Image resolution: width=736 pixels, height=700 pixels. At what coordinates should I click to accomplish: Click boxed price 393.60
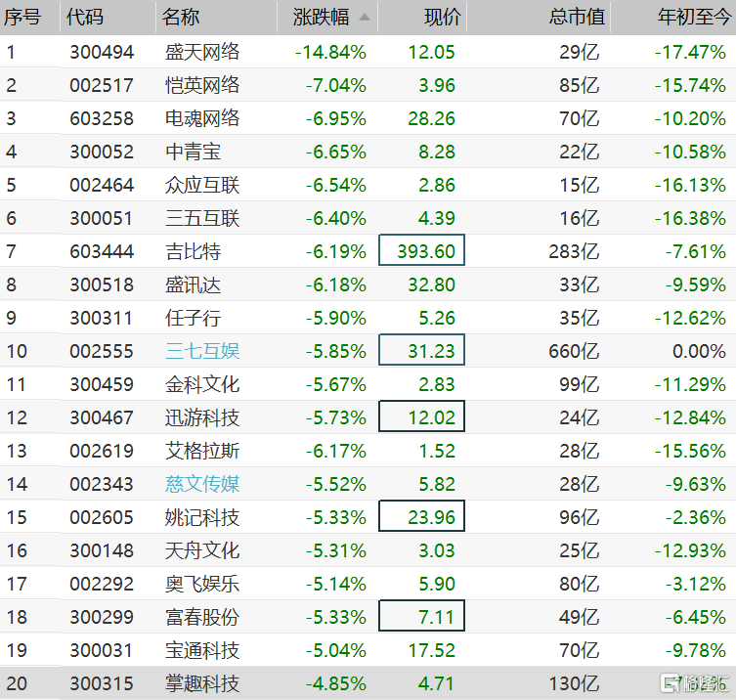[x=421, y=250]
